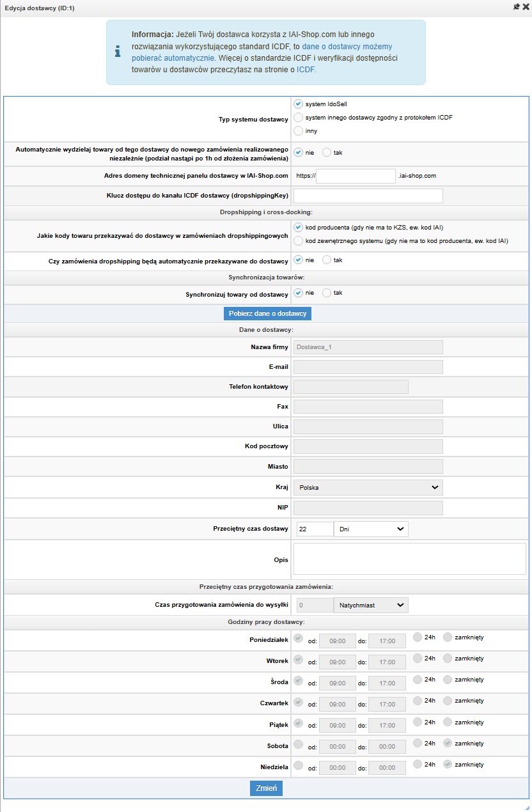Image resolution: width=532 pixels, height=812 pixels.
Task: Set 'Synchronizuj towary od dostawcy' to tak
Action: (x=327, y=293)
